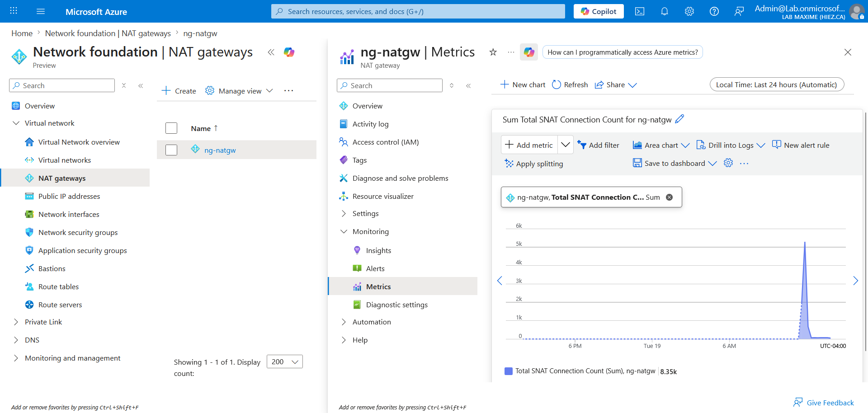The height and width of the screenshot is (413, 868).
Task: Click the Create button
Action: click(x=179, y=91)
